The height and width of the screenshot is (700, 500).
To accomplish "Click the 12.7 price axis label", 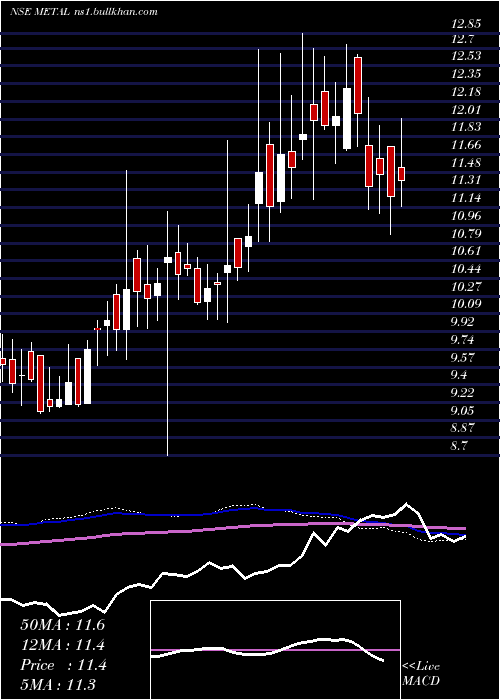I will click(x=462, y=40).
